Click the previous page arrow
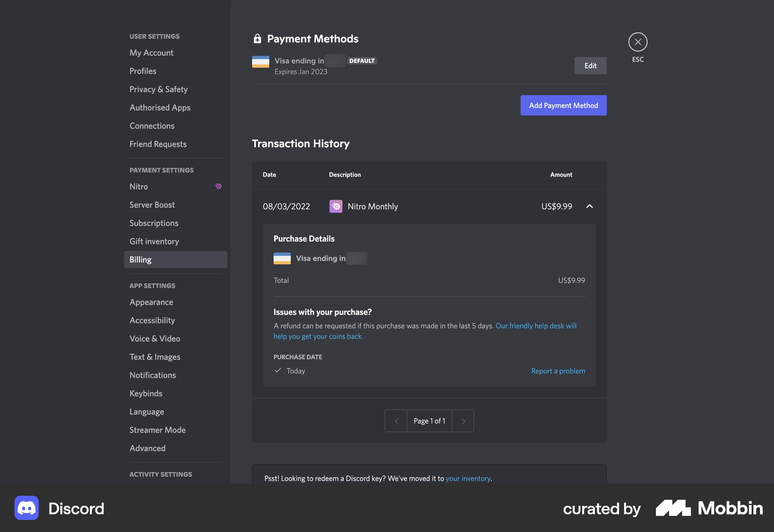The width and height of the screenshot is (774, 532). (395, 420)
